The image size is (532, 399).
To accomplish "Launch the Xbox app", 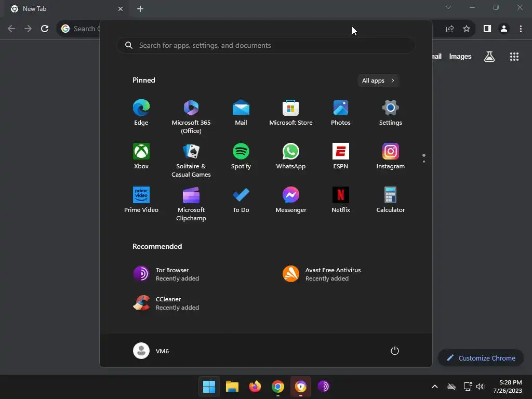I will tap(141, 156).
